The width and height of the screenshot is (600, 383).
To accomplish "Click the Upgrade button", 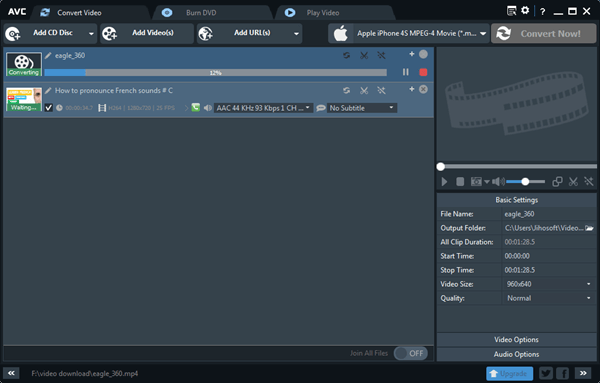I will pyautogui.click(x=509, y=373).
